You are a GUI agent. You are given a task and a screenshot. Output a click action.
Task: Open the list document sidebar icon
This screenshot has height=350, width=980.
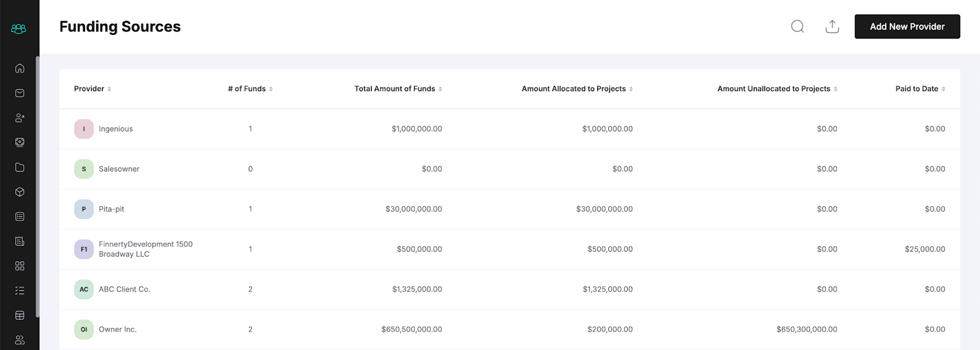(20, 217)
